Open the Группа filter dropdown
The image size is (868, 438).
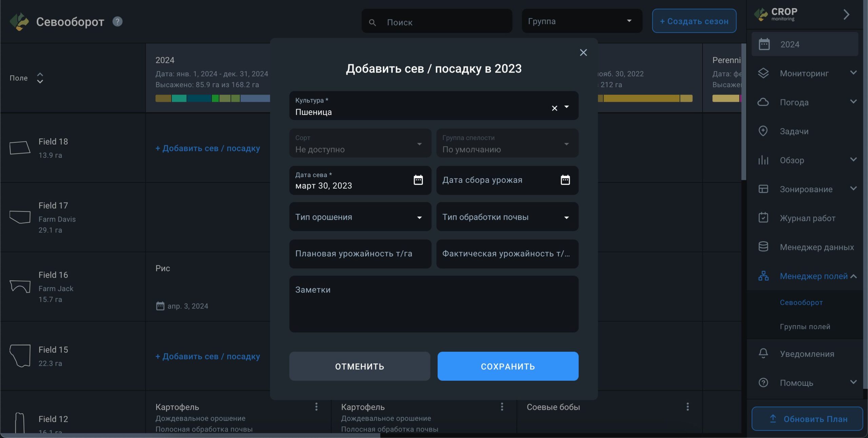pyautogui.click(x=581, y=21)
